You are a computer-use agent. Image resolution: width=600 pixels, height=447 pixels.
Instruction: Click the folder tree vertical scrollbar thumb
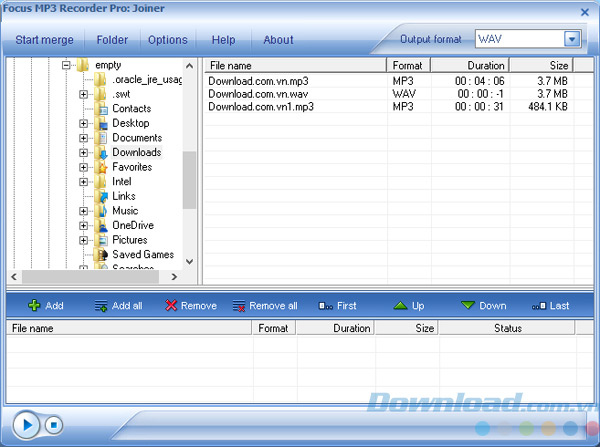coord(189,180)
